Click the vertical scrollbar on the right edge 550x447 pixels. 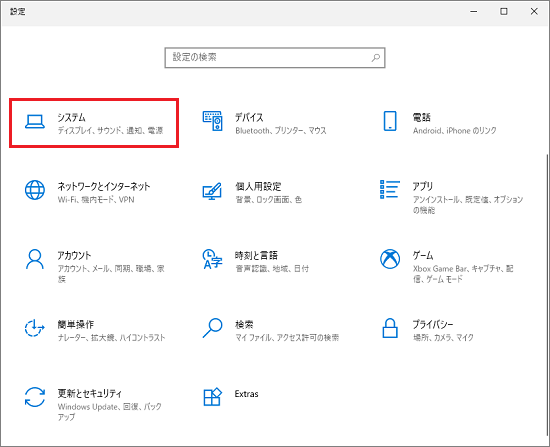[548, 295]
